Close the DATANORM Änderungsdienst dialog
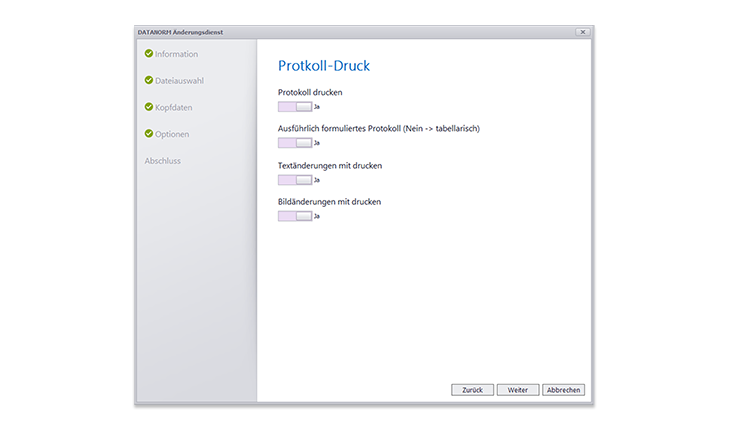729x430 pixels. 583,32
